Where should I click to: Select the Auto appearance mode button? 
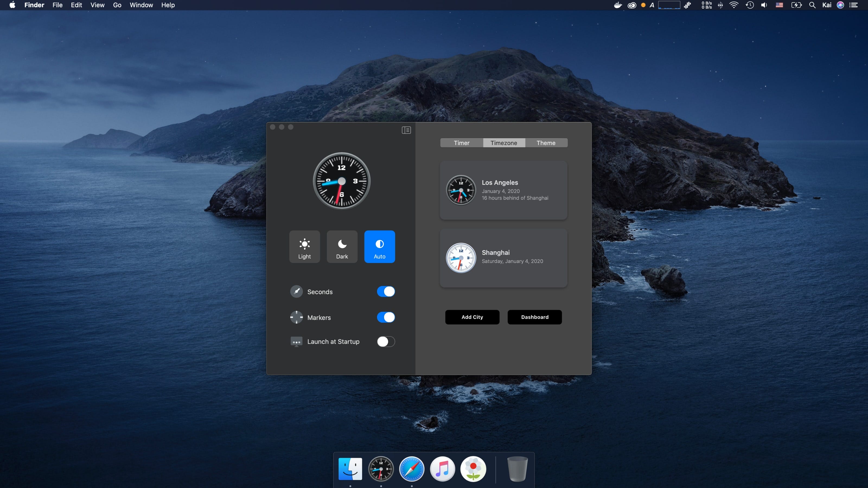tap(379, 246)
